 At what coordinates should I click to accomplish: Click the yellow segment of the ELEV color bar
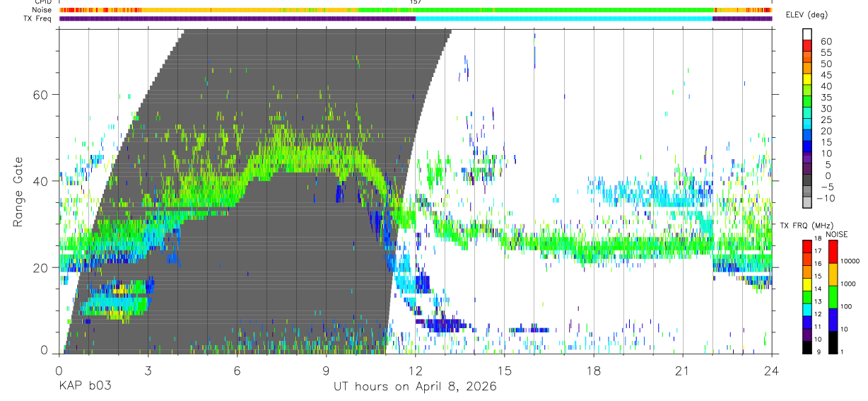pos(807,79)
